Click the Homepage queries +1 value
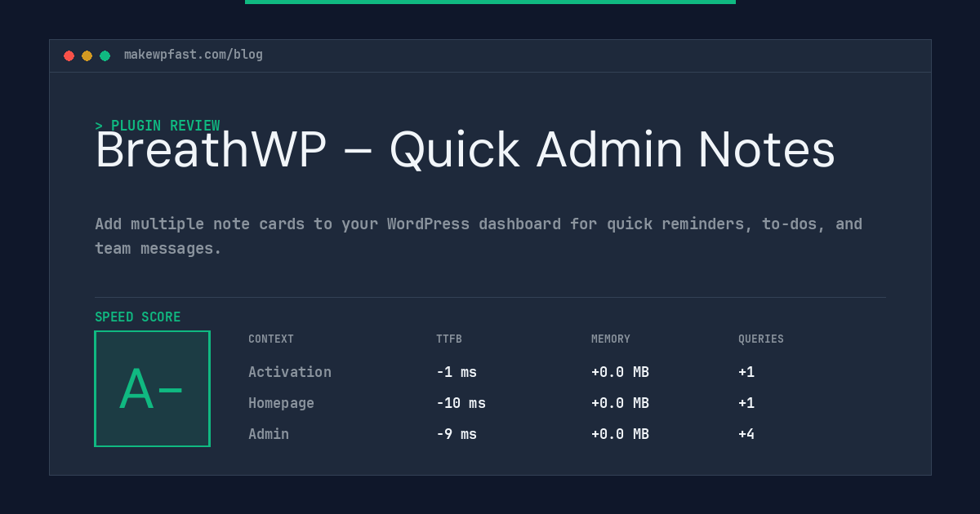 (x=746, y=403)
